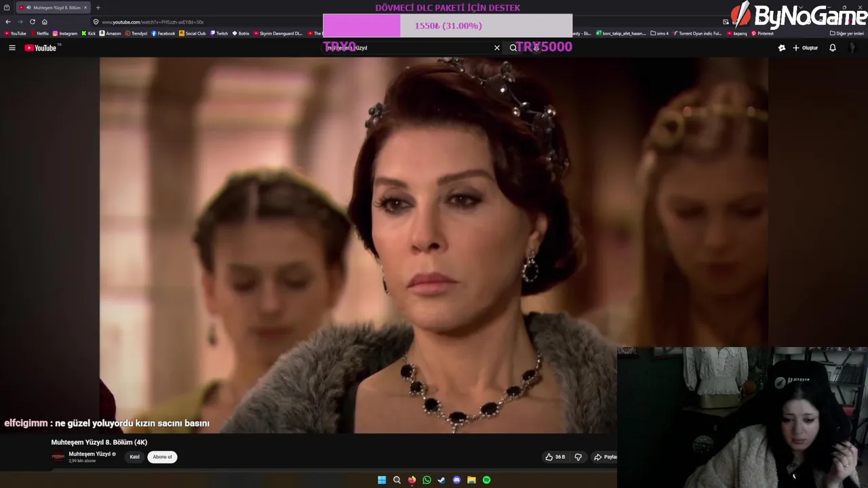Viewport: 868px width, 488px height.
Task: Open the Torrent Oyun indir bookmark
Action: click(697, 33)
